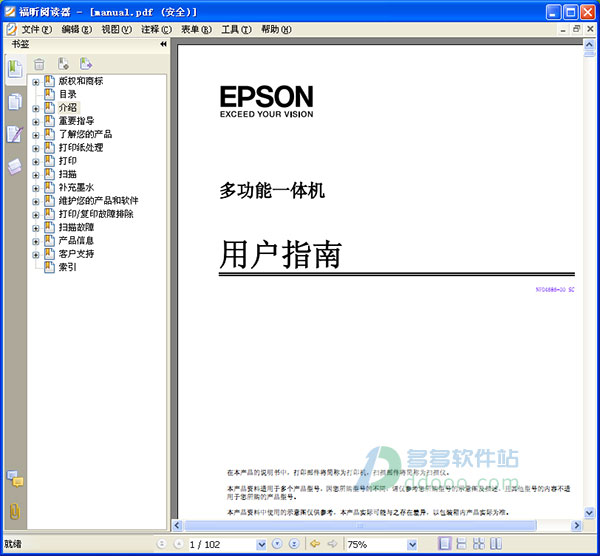600x556 pixels.
Task: Click the page number field showing 1 / 102
Action: 222,544
